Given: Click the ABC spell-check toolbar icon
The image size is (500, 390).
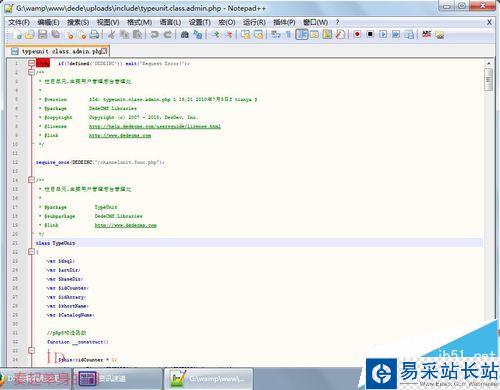Looking at the screenshot, I should click(427, 34).
